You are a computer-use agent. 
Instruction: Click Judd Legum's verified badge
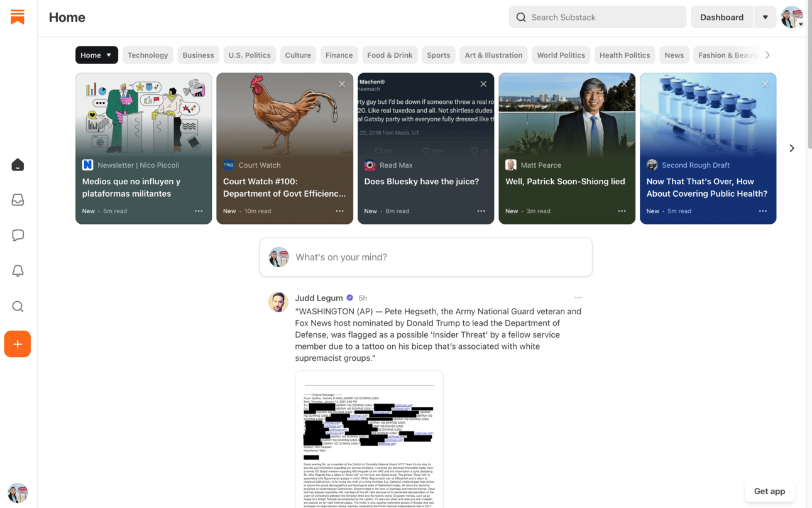350,298
